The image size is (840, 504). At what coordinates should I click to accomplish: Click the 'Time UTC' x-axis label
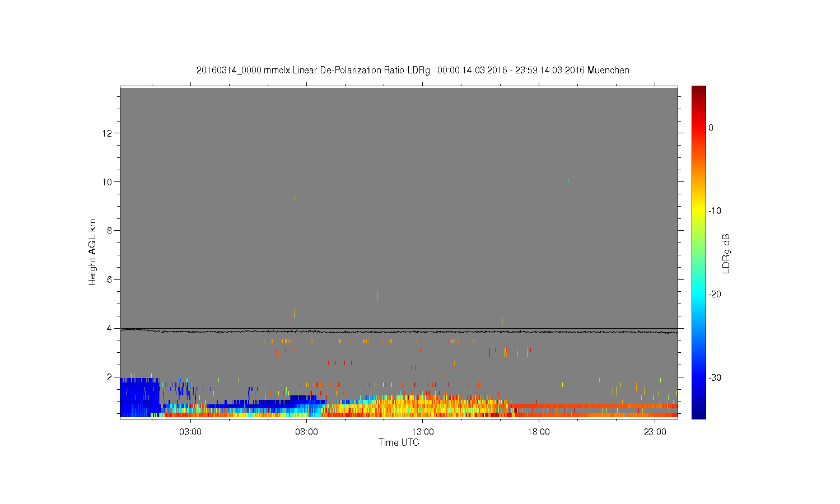(399, 442)
